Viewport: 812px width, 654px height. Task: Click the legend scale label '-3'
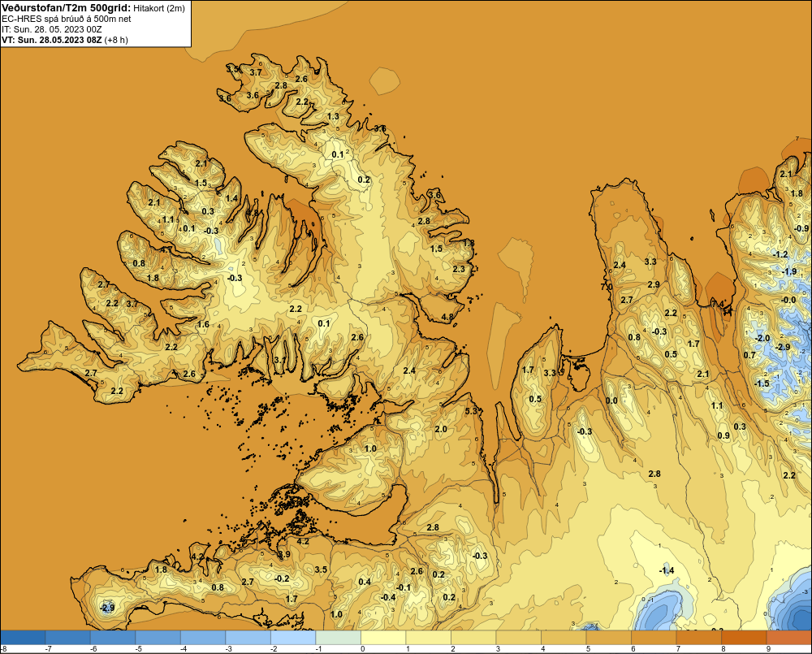tap(228, 649)
